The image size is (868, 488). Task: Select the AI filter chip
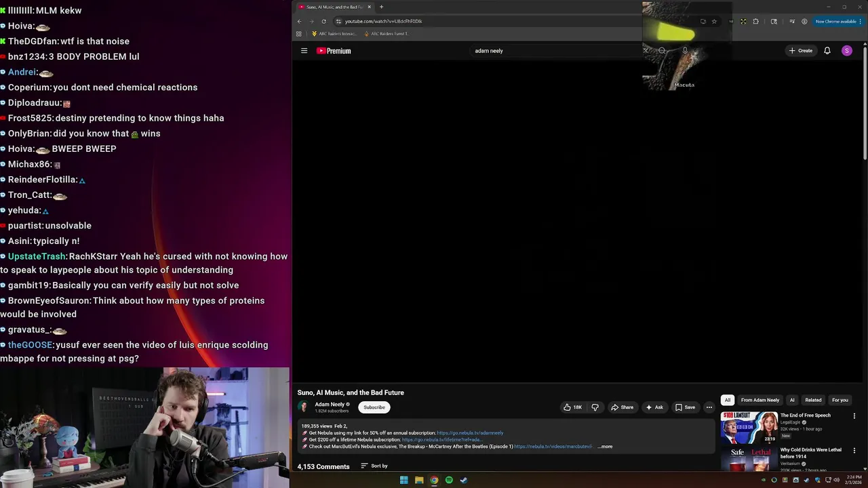791,400
